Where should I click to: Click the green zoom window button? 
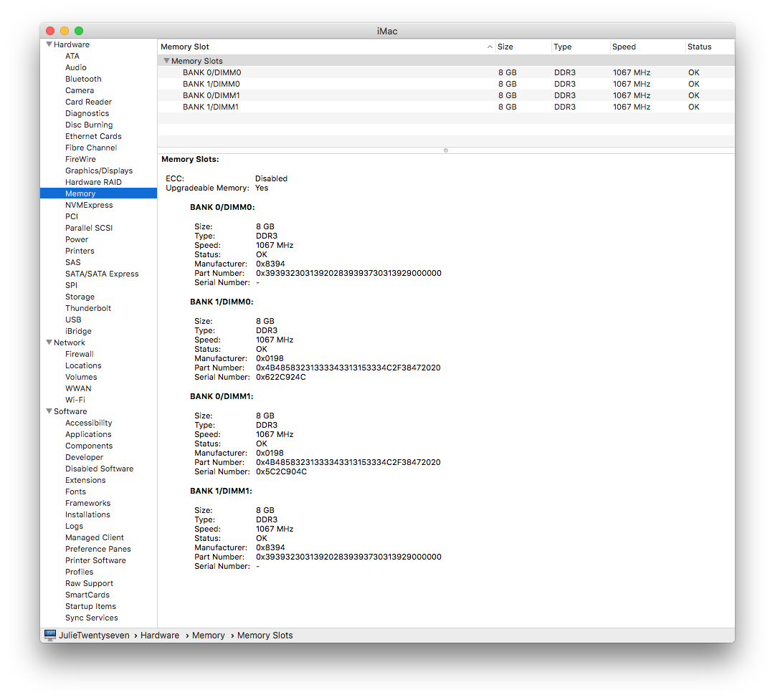pos(79,31)
